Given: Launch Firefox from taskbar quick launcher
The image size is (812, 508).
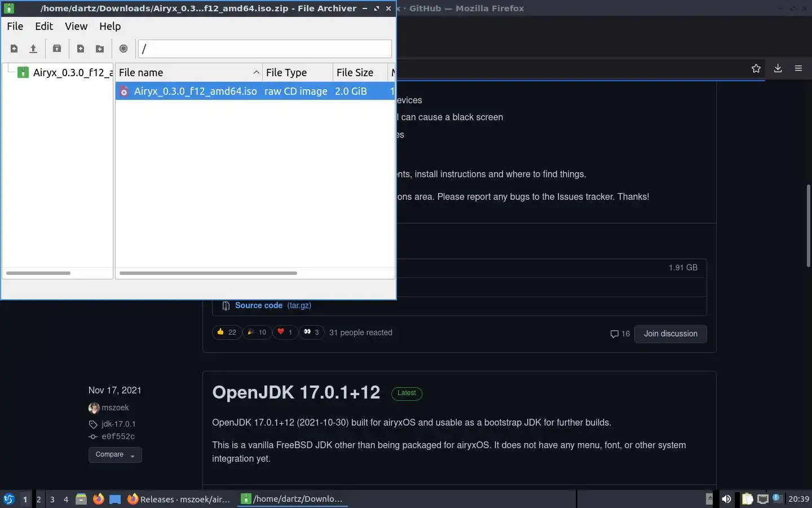Looking at the screenshot, I should 98,499.
